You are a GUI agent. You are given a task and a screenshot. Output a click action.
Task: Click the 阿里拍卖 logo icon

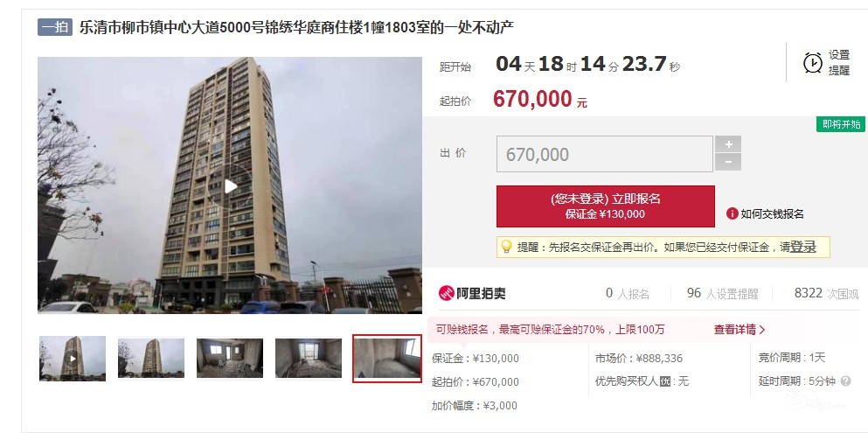446,293
